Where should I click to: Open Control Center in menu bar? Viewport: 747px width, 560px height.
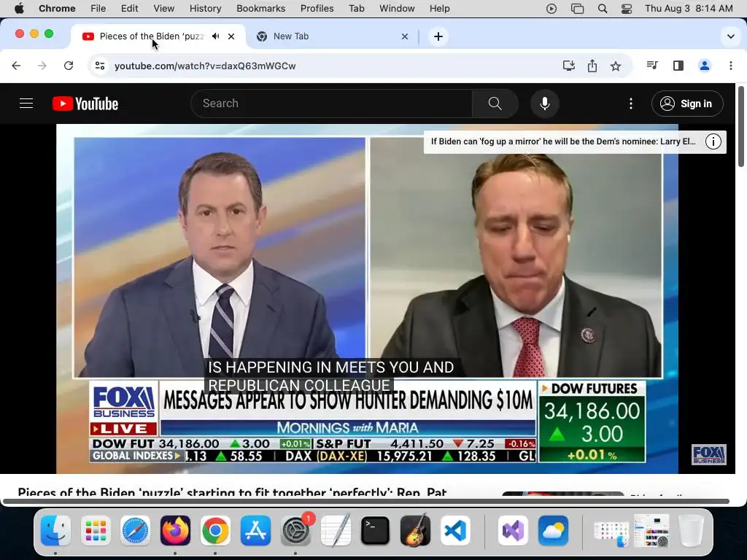coord(627,9)
